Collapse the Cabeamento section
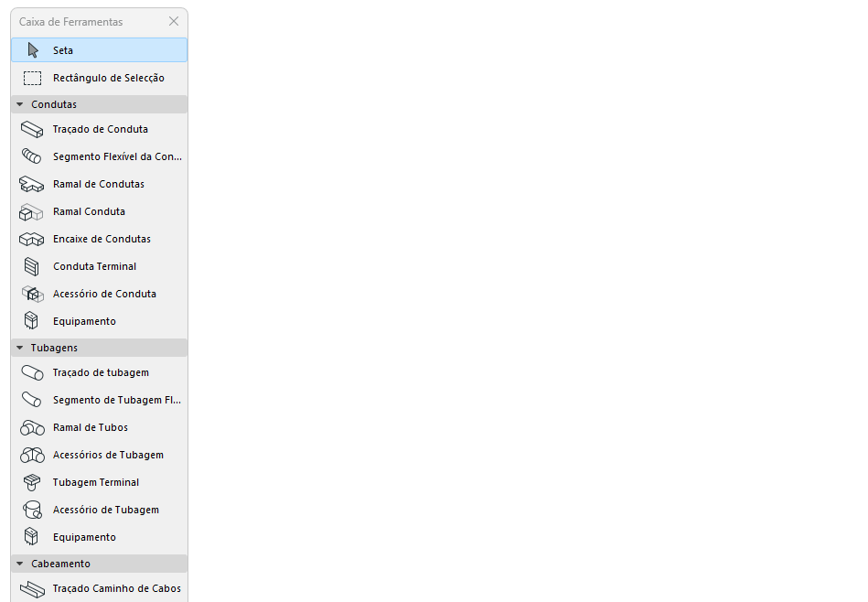The width and height of the screenshot is (868, 602). coord(19,564)
